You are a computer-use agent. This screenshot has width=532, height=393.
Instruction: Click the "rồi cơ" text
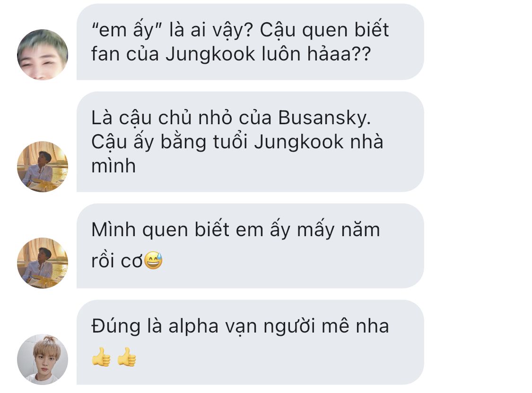click(117, 261)
